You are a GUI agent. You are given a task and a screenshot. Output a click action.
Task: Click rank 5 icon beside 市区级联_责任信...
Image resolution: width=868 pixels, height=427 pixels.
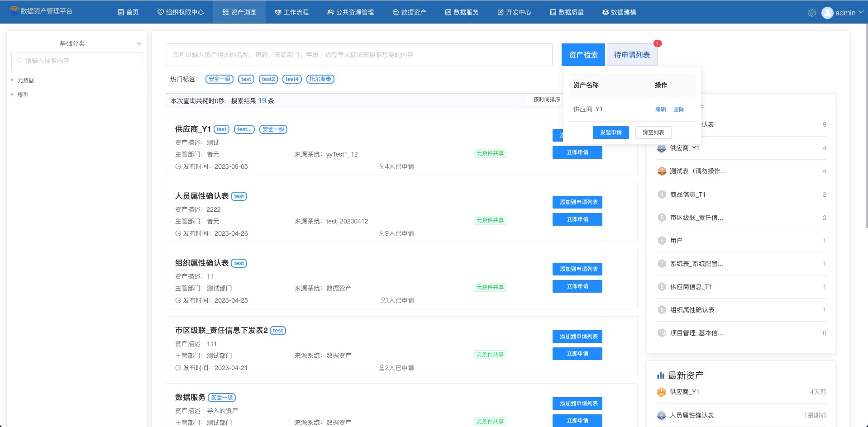click(662, 218)
